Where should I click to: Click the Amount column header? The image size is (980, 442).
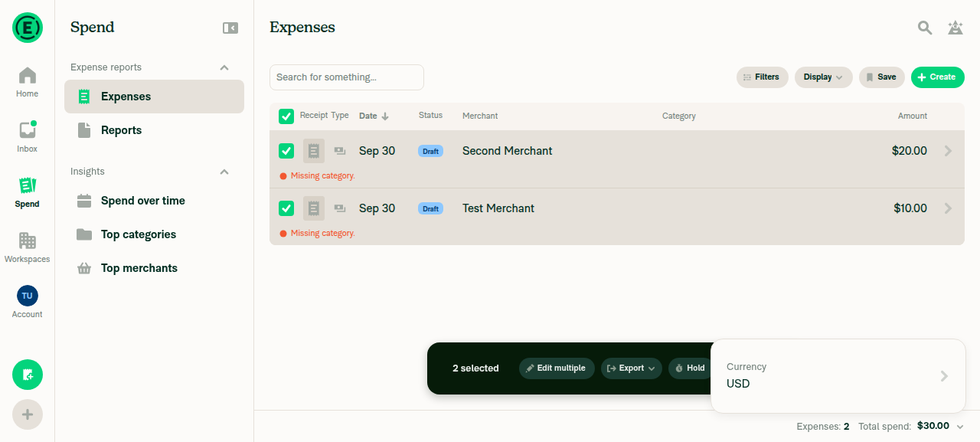pyautogui.click(x=913, y=116)
